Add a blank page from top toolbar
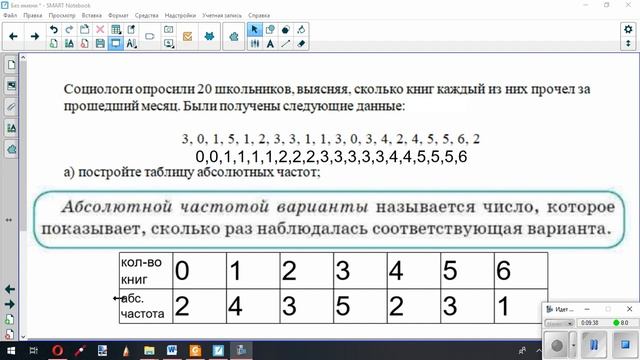The height and width of the screenshot is (360, 640). [53, 43]
